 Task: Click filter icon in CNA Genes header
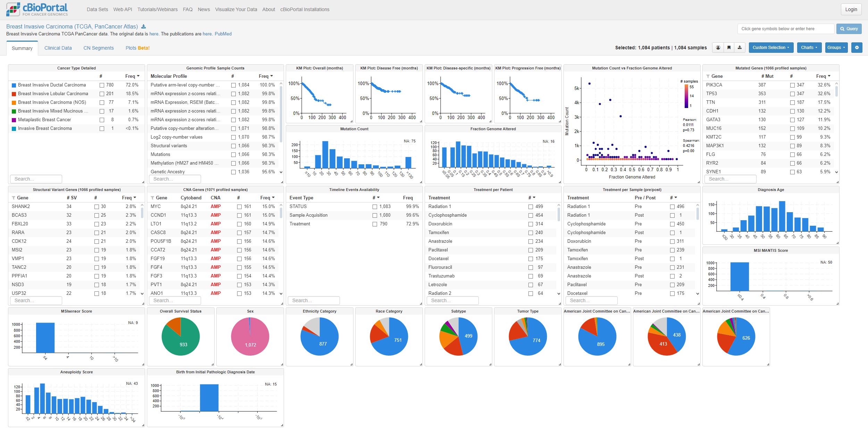pos(152,198)
